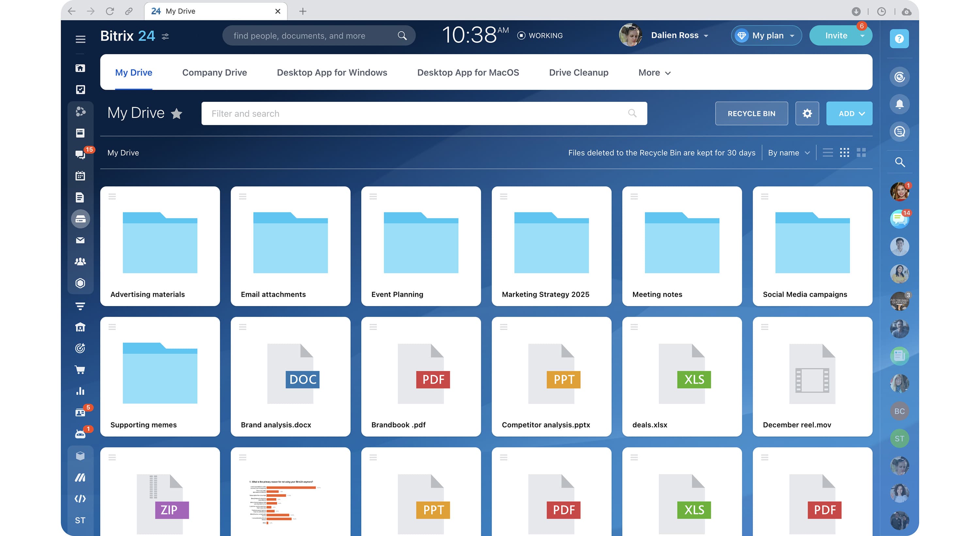980x536 pixels.
Task: Open the By name sorting dropdown
Action: (x=788, y=152)
